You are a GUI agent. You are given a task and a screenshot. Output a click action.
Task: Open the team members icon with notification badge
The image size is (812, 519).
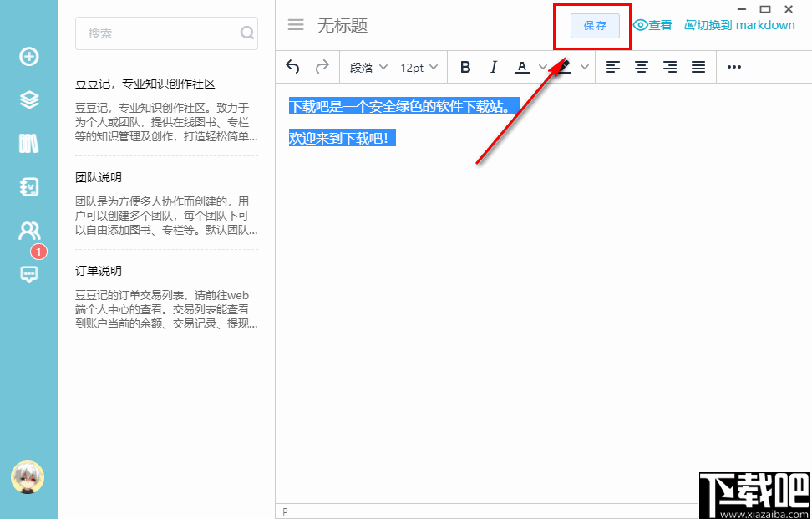[x=28, y=231]
